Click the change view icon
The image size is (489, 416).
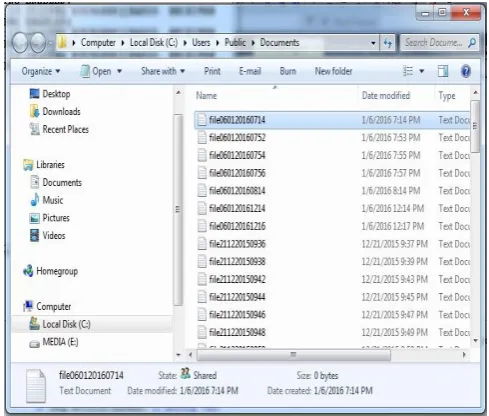click(x=408, y=71)
